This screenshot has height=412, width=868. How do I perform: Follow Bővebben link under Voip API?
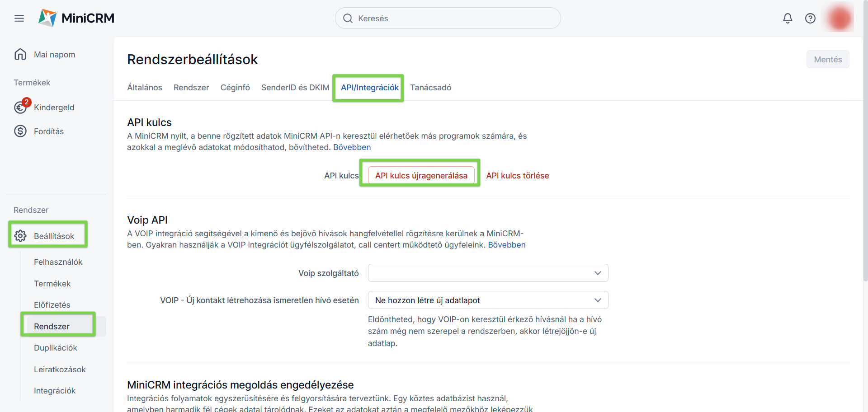tap(507, 245)
